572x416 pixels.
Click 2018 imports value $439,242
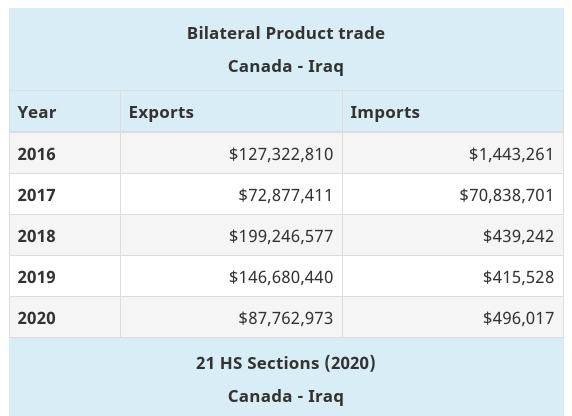click(x=518, y=236)
